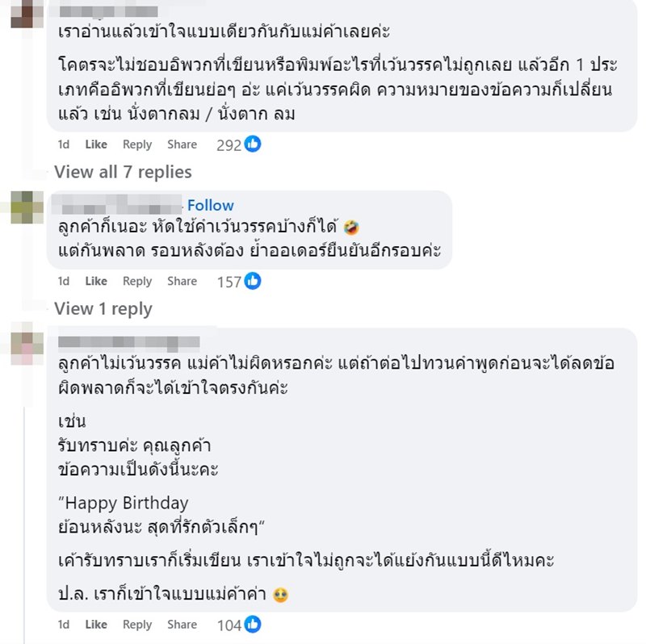Image resolution: width=646 pixels, height=644 pixels.
Task: Share the first comment
Action: [x=182, y=144]
